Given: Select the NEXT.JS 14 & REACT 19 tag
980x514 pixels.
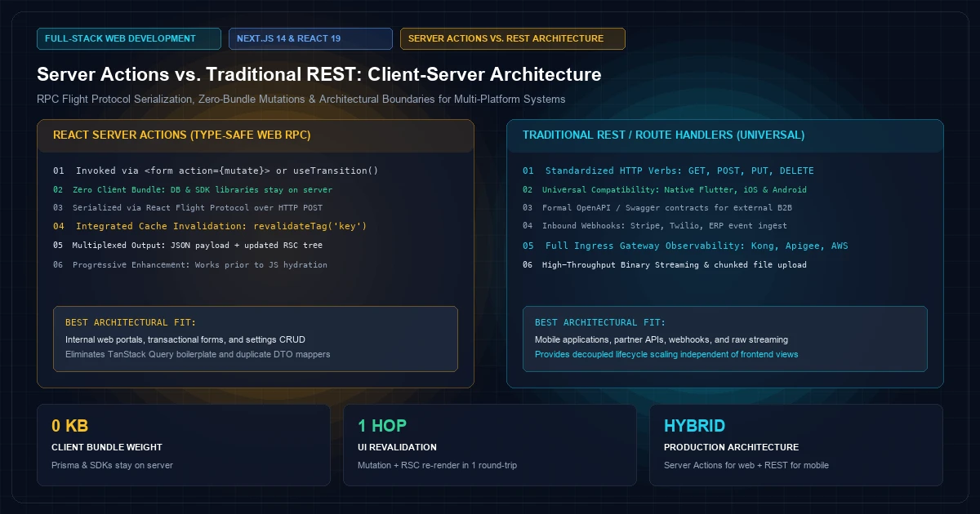Looking at the screenshot, I should point(310,38).
